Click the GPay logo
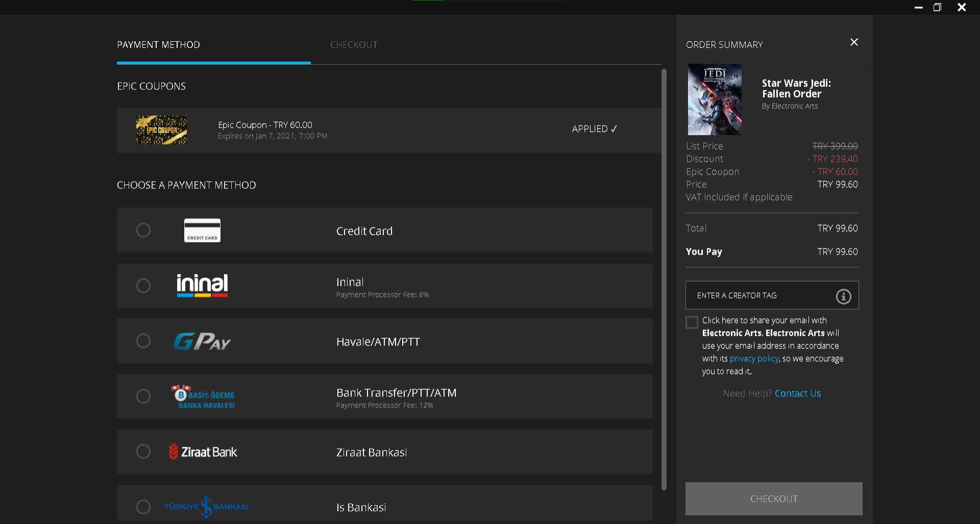The image size is (980, 524). (202, 341)
